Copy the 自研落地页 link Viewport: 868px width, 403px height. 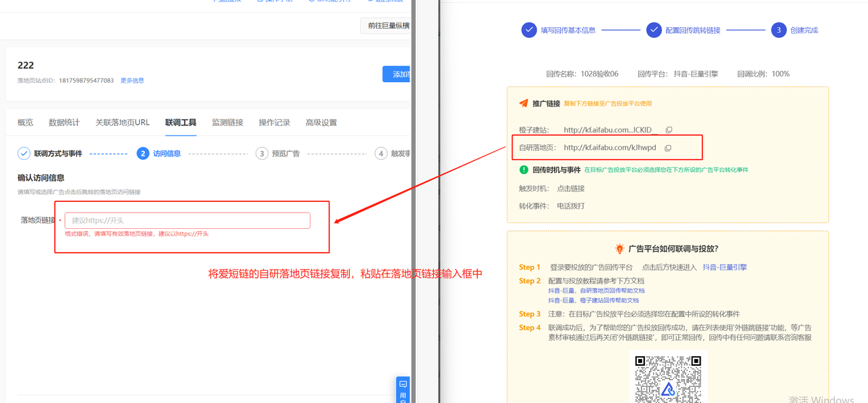point(668,148)
